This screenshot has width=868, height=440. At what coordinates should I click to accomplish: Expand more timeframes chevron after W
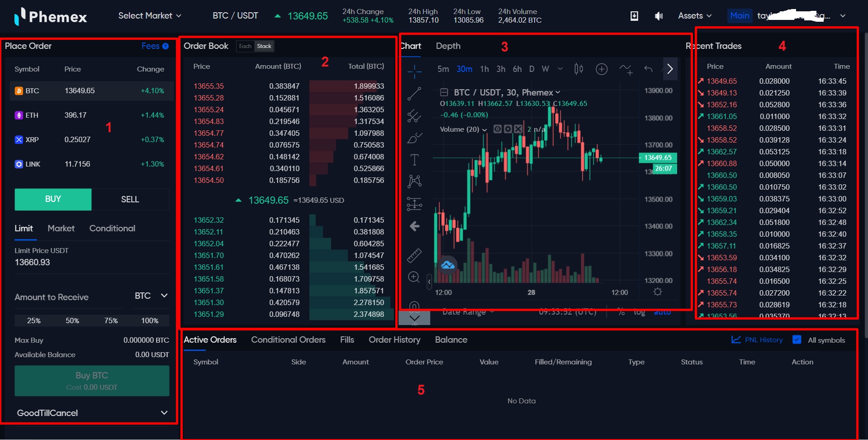(x=560, y=69)
